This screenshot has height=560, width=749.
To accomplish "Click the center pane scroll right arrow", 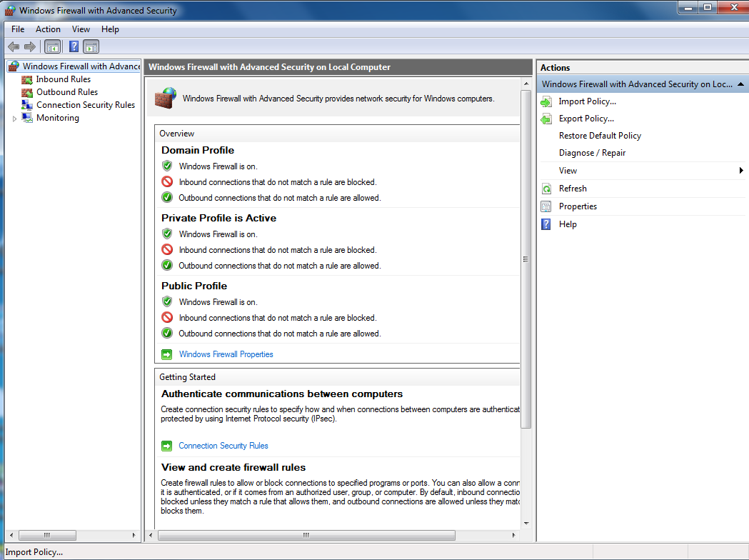I will tap(513, 535).
